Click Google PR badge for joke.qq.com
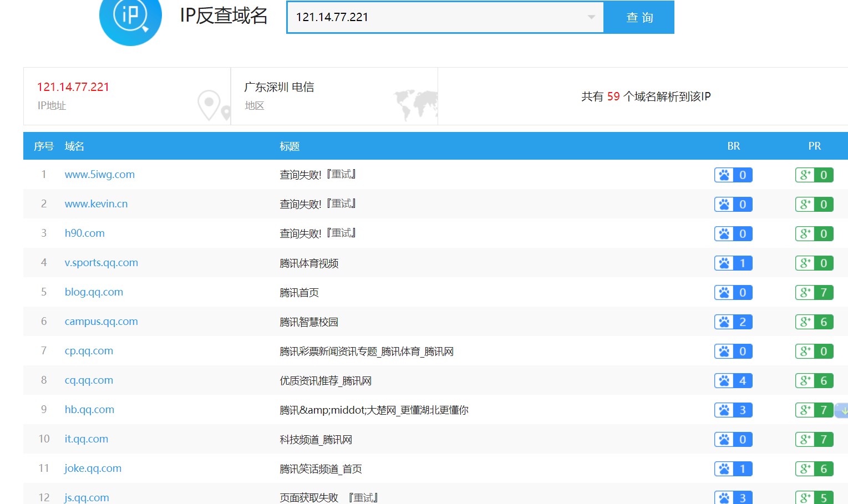848x504 pixels. [x=814, y=469]
